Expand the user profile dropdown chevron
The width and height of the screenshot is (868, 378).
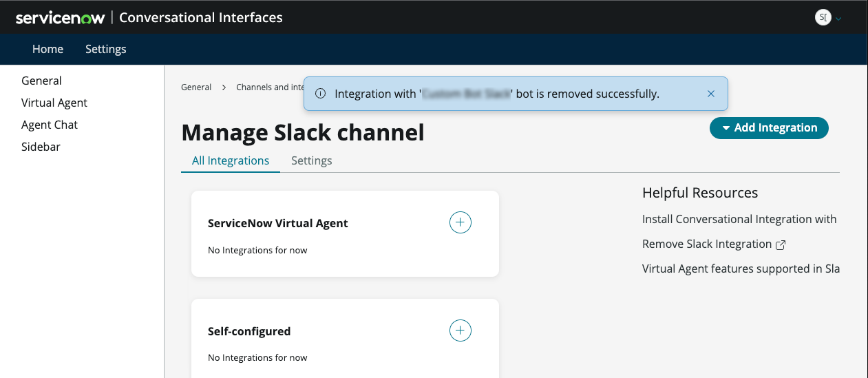pos(838,19)
